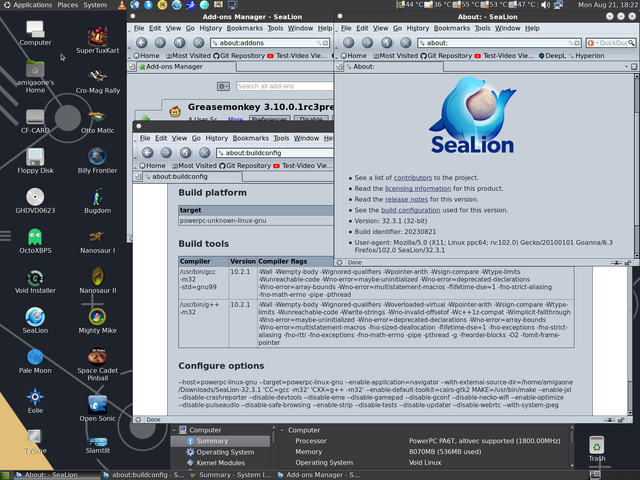Click the about: URL bar in About window
Screen dimensions: 640x480
tap(499, 43)
